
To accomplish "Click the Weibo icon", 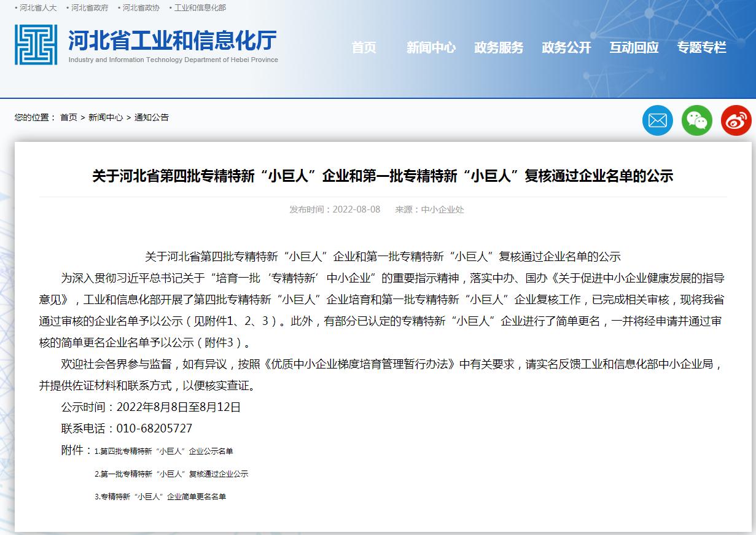I will pyautogui.click(x=736, y=120).
